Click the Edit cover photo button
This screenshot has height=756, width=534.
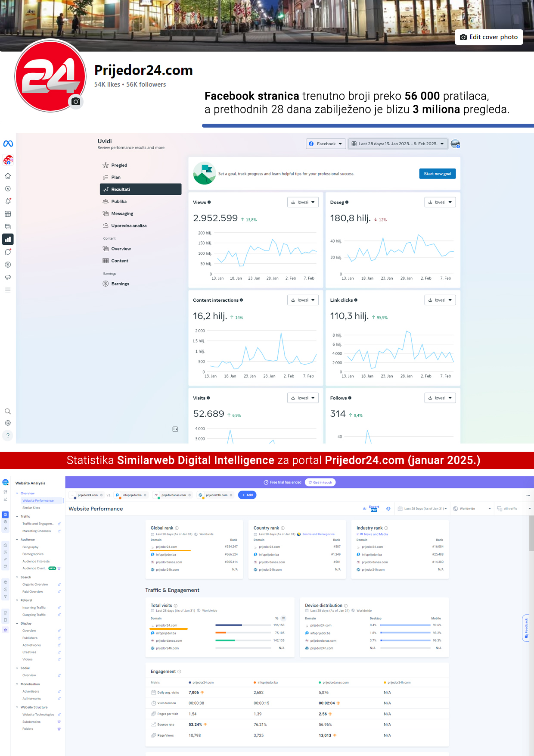point(489,37)
